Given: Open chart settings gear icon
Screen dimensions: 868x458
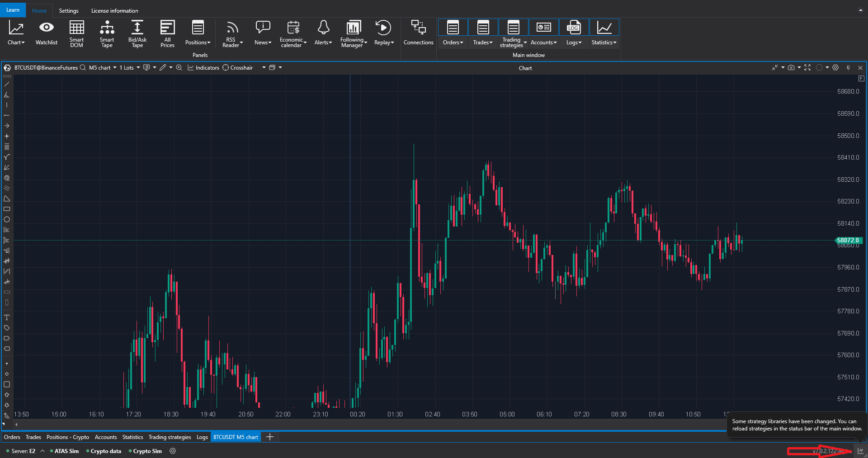Looking at the screenshot, I should (835, 68).
